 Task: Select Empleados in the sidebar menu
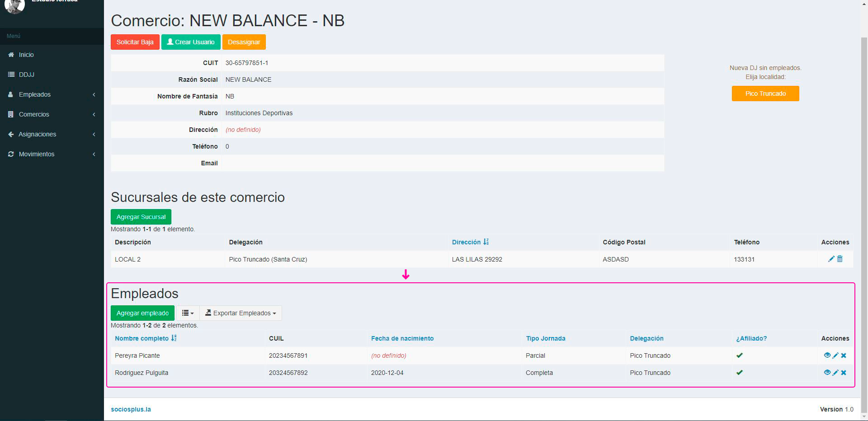pos(52,94)
